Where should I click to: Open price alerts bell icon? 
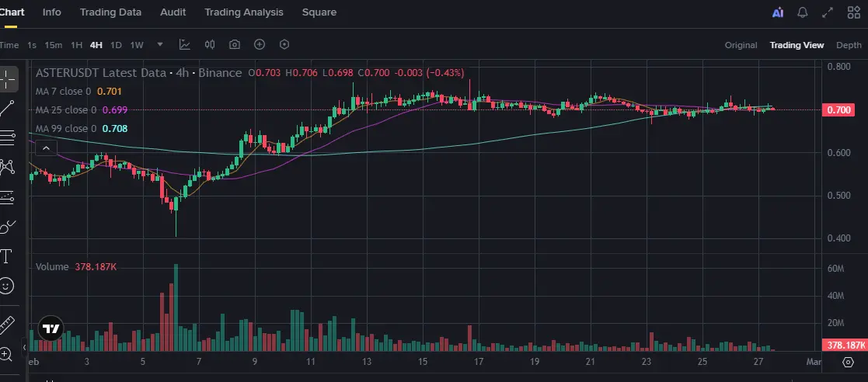[802, 12]
